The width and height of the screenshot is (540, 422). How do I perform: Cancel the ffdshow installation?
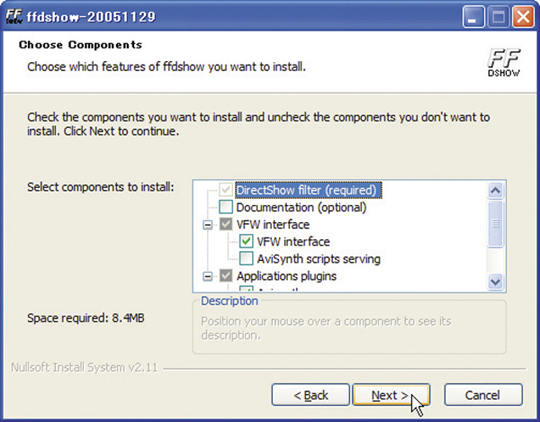click(483, 395)
